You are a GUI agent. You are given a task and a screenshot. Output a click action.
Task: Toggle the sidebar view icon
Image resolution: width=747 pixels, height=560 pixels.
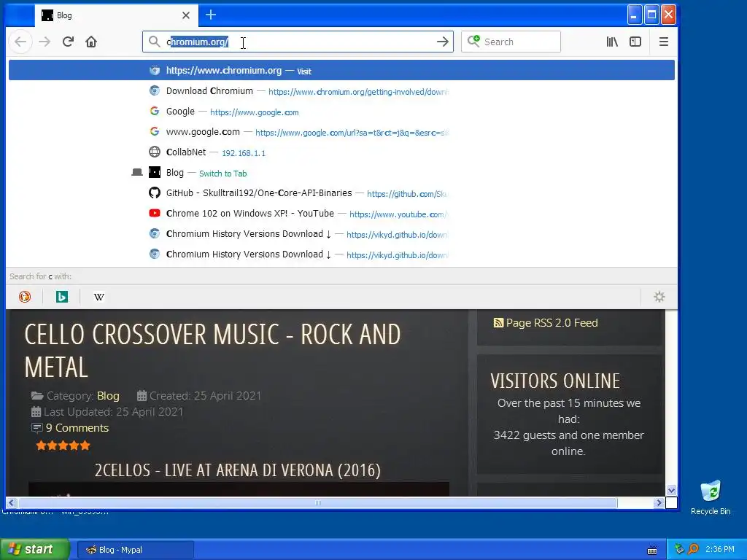coord(635,42)
